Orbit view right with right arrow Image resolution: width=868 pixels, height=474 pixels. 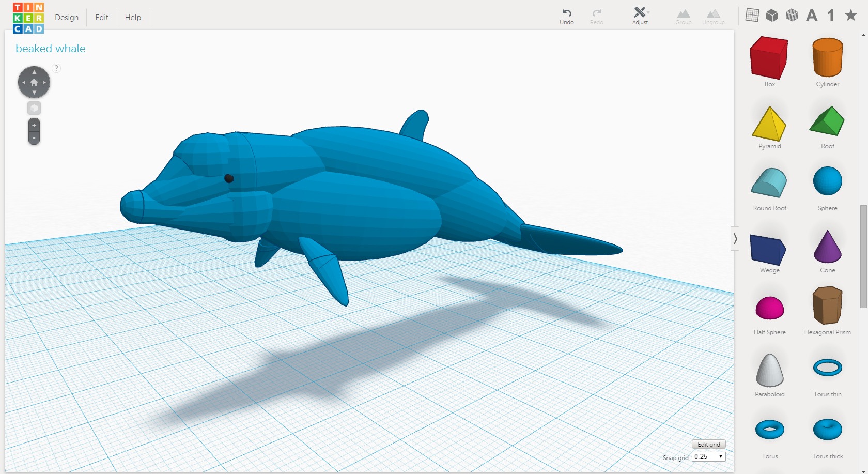click(x=44, y=82)
